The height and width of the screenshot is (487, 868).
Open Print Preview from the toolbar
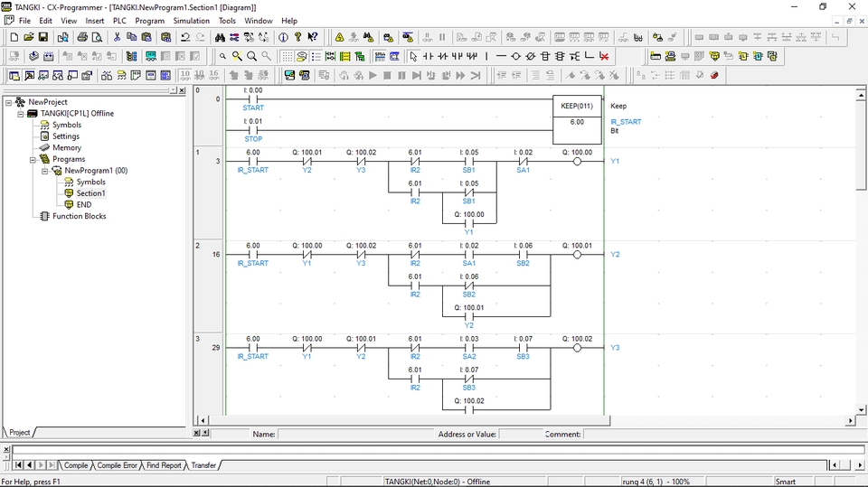97,38
